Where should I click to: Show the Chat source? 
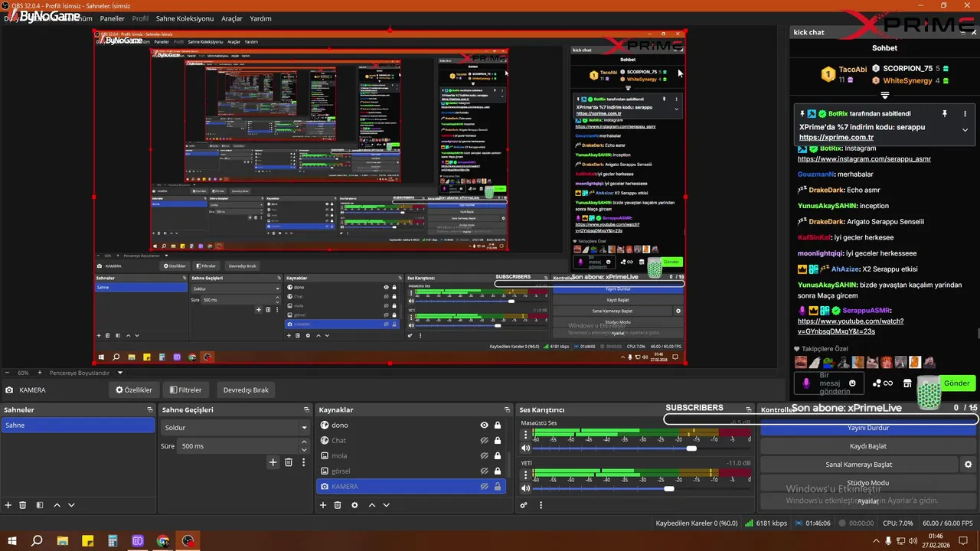click(484, 441)
